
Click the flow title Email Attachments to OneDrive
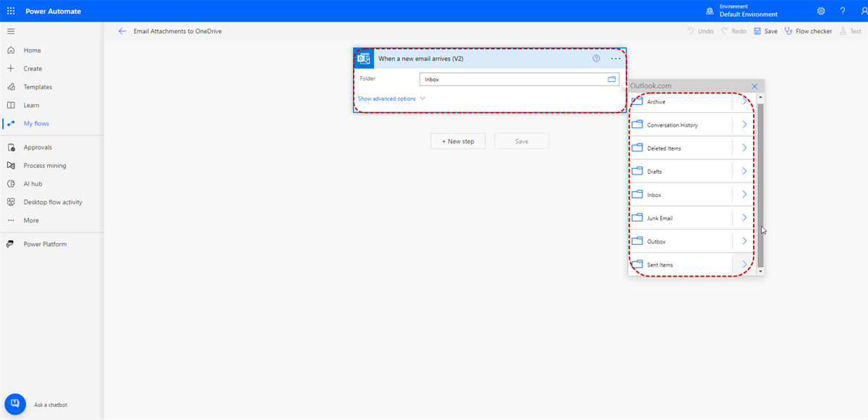click(x=178, y=31)
